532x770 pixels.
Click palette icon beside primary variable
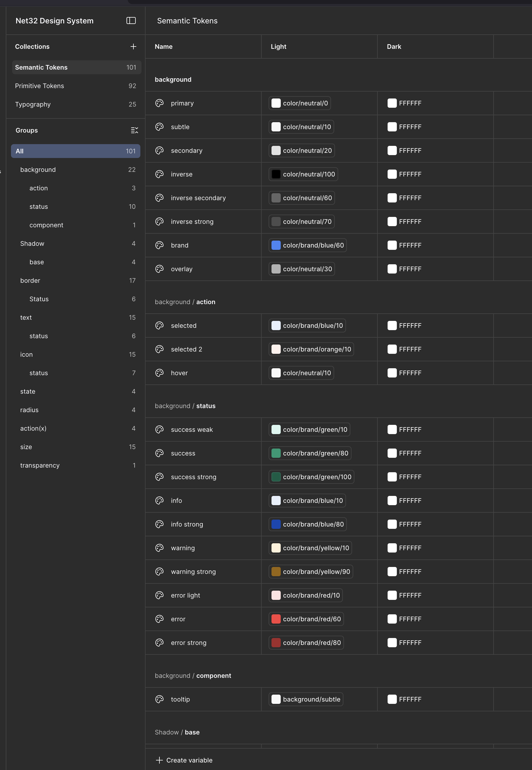tap(159, 103)
